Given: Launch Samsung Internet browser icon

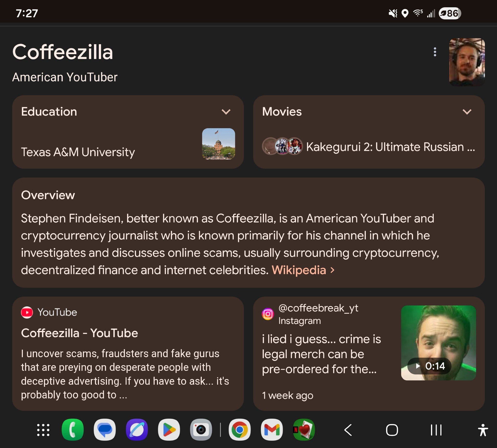Looking at the screenshot, I should 137,430.
